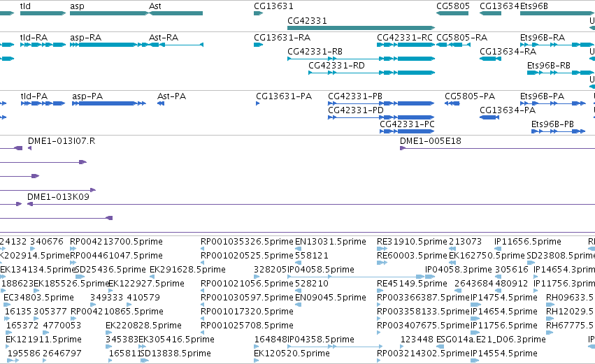Click EST EC34803.5prime
595x364 pixels.
[x=38, y=298]
